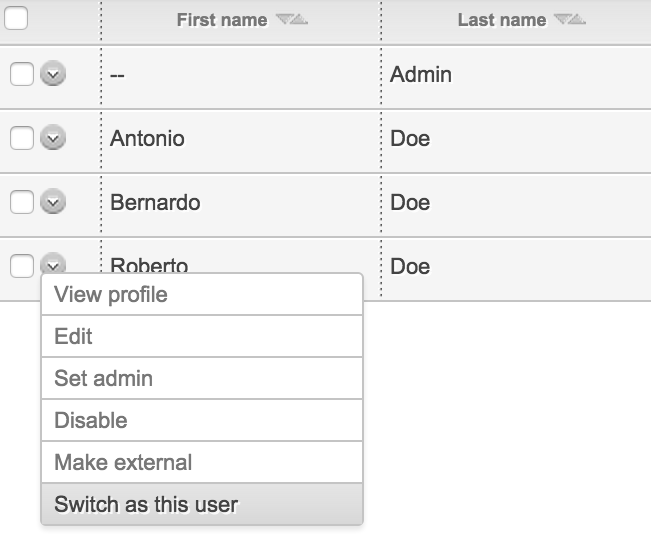651x537 pixels.
Task: Pick Set admin from the dropdown menu
Action: tap(202, 378)
